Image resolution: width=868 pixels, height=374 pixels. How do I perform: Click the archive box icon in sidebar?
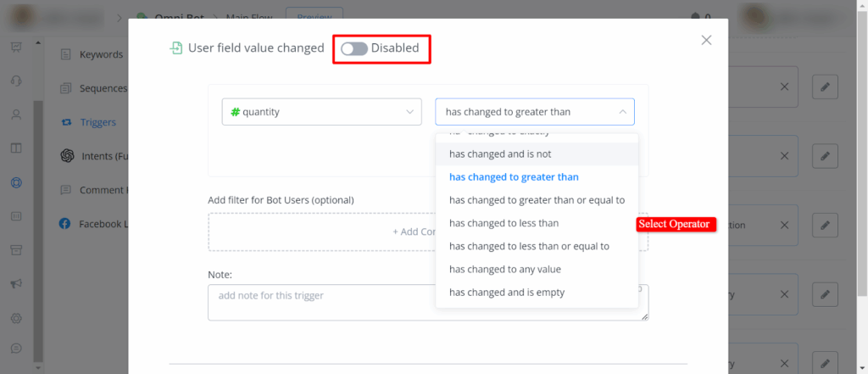pyautogui.click(x=15, y=249)
